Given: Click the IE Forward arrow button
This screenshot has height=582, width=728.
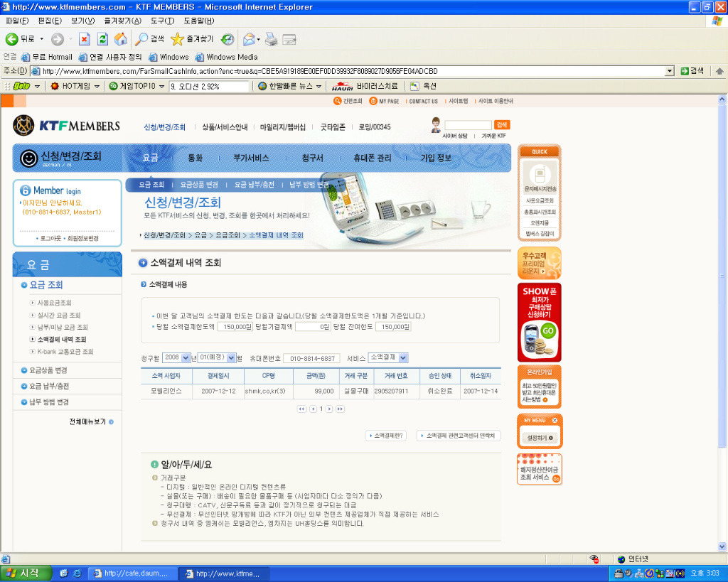Looking at the screenshot, I should click(57, 39).
